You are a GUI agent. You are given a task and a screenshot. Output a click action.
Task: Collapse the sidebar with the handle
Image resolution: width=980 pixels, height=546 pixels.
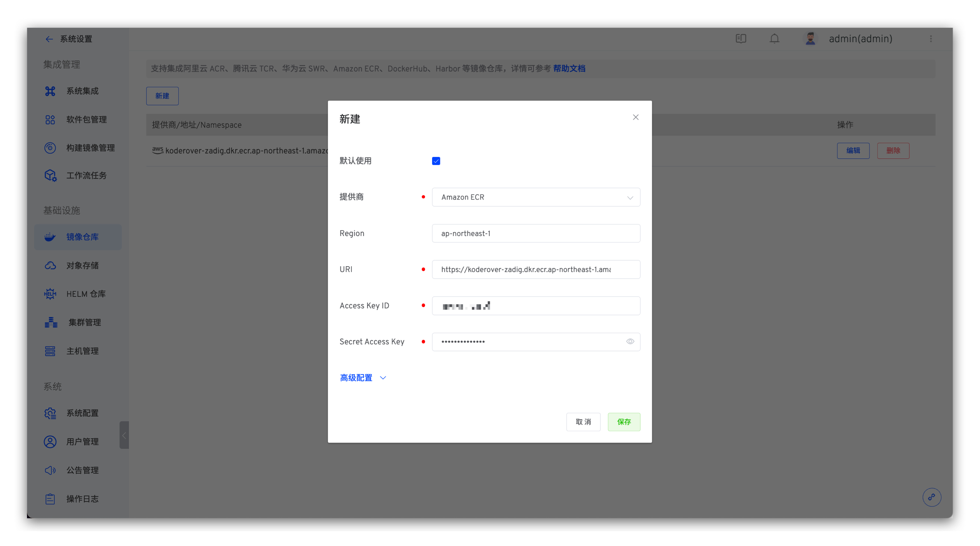pos(124,435)
